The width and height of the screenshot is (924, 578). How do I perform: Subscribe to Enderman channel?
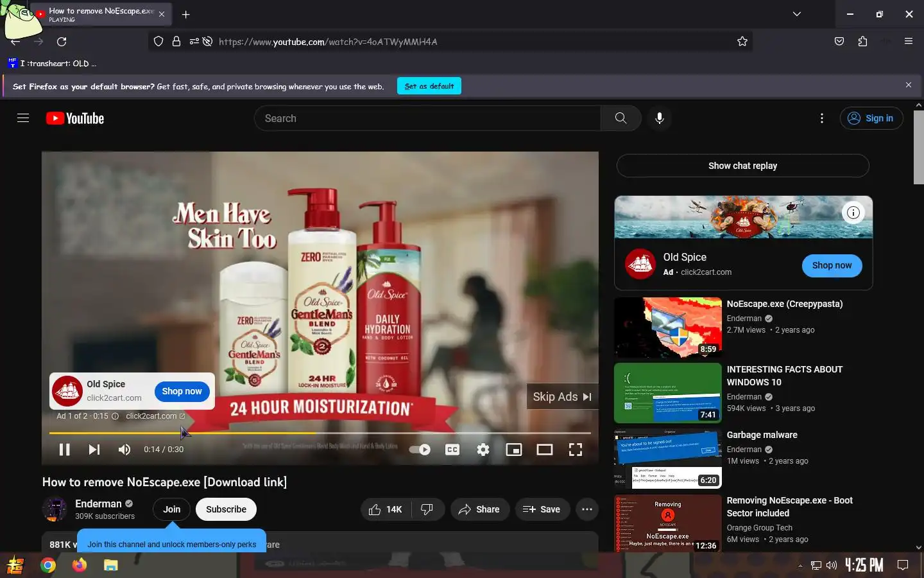point(226,509)
